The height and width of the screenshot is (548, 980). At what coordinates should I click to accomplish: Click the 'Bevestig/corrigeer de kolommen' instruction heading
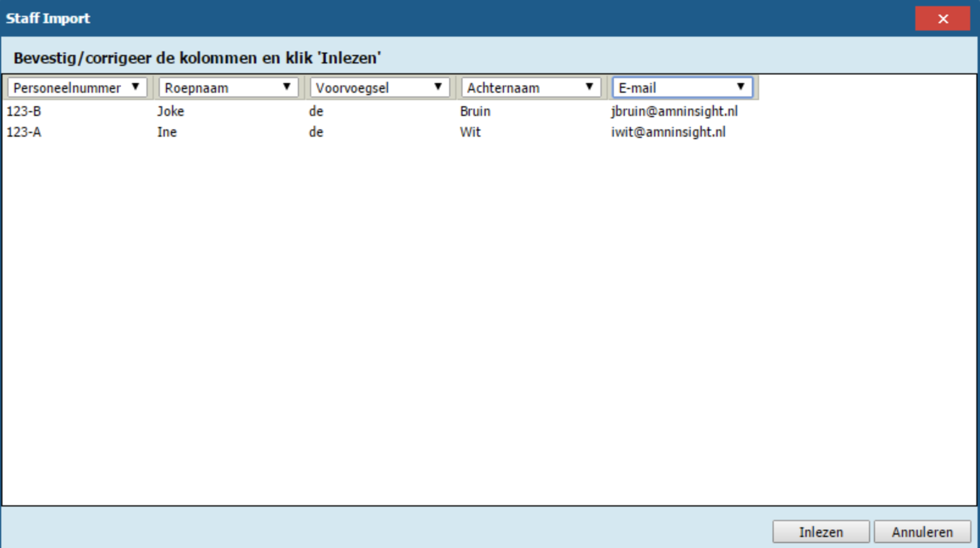coord(197,58)
